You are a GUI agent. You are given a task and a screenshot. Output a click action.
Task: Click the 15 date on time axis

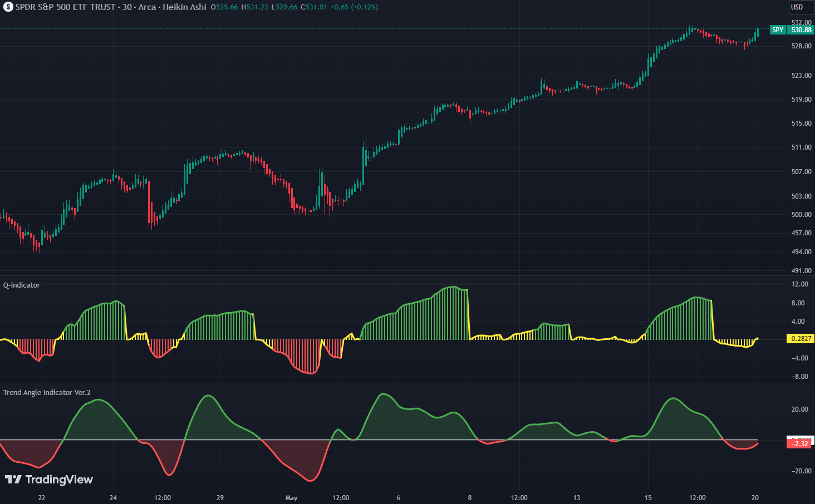(648, 498)
